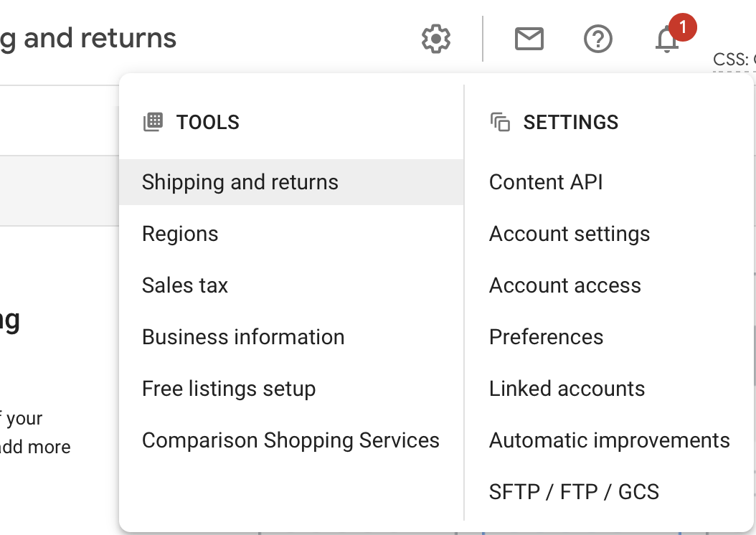The width and height of the screenshot is (756, 535).
Task: Go to Sales tax
Action: coord(185,285)
